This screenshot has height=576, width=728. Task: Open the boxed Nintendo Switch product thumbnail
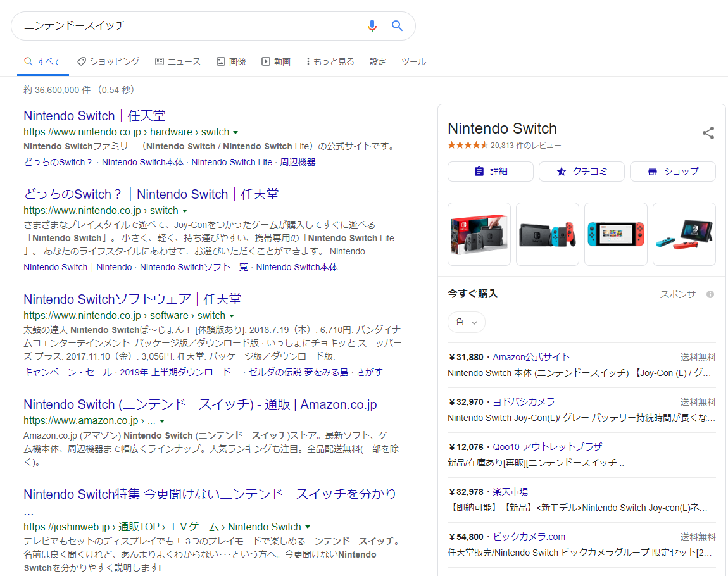click(x=479, y=234)
